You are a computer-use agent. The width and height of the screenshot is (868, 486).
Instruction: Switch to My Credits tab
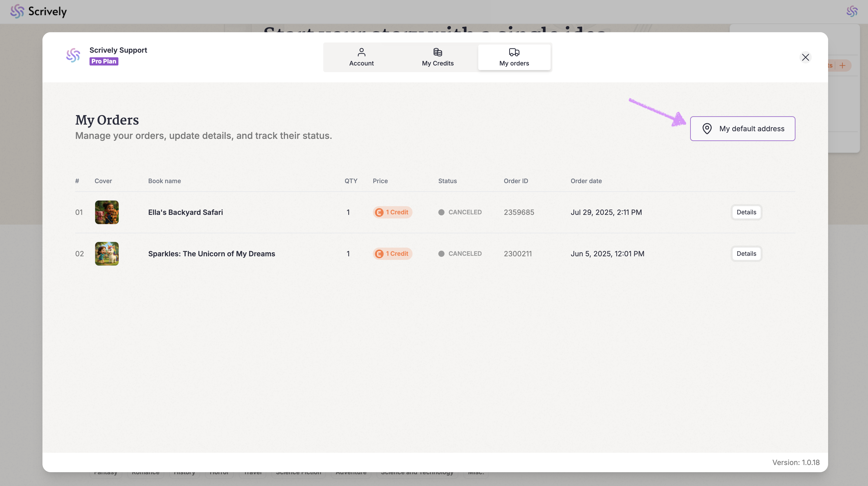pos(437,57)
